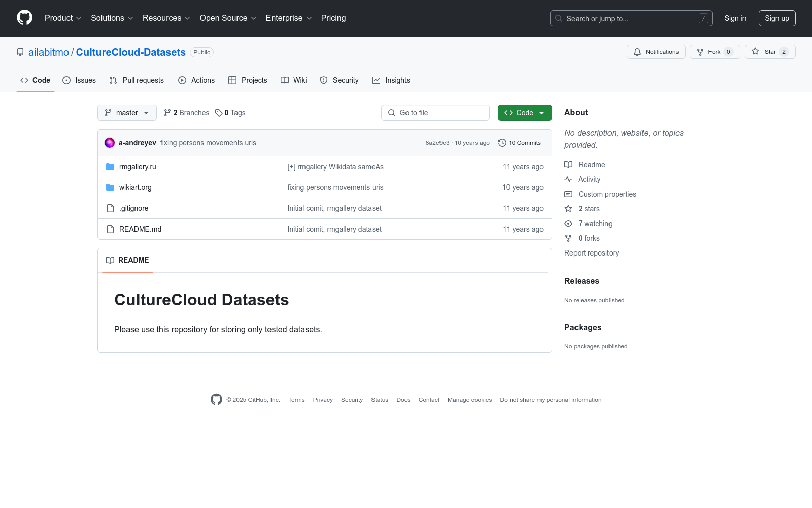View the 2 Branches link
This screenshot has height=508, width=812.
point(186,113)
